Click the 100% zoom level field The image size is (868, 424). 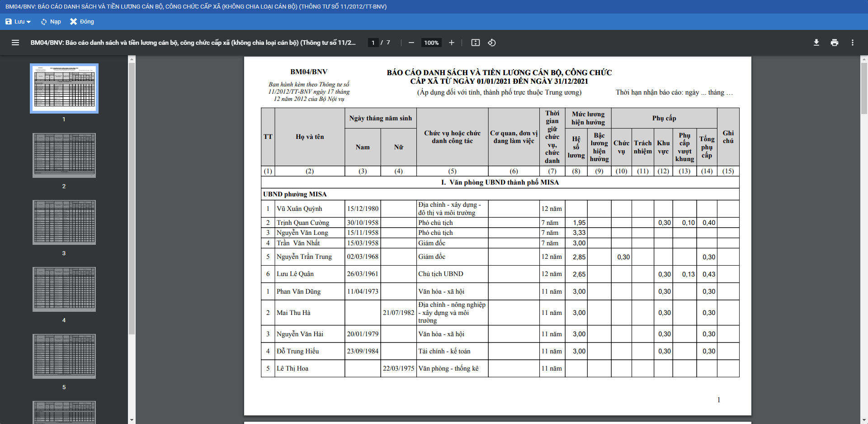tap(431, 43)
